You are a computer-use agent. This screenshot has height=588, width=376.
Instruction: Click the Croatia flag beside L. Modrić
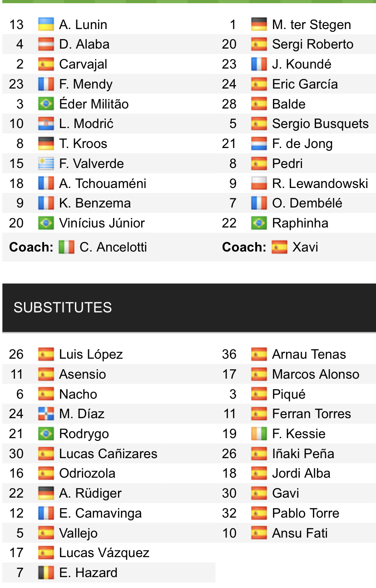click(46, 124)
